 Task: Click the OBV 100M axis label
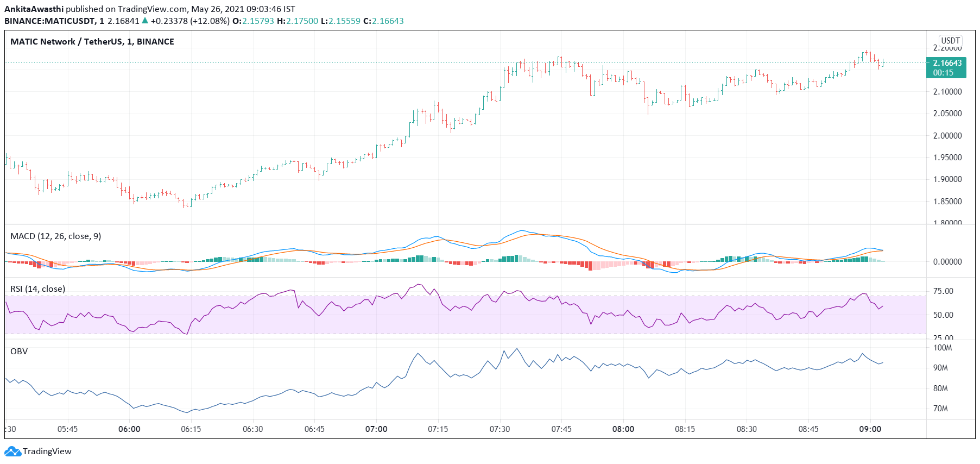(943, 348)
